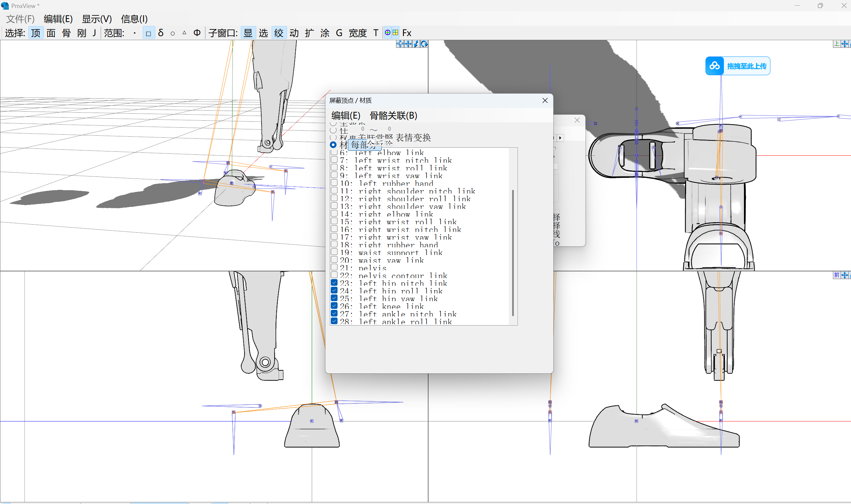Open the T sub-window
The image size is (851, 504).
point(376,33)
